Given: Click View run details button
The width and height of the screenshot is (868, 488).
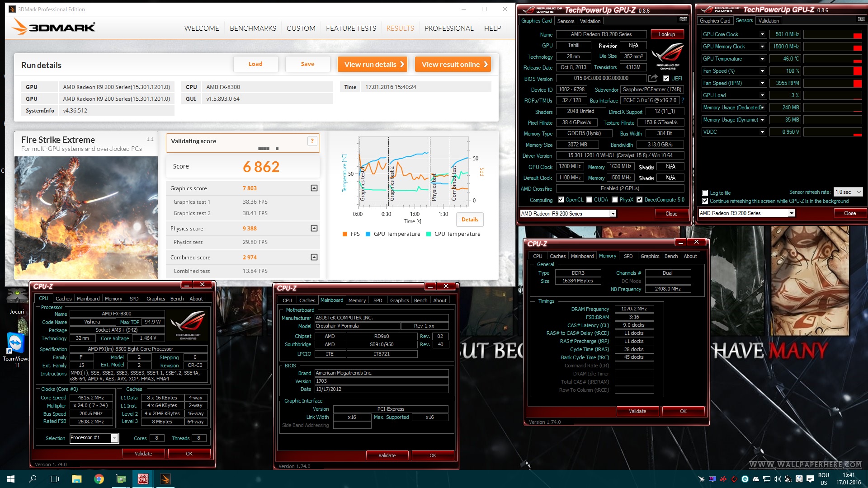Looking at the screenshot, I should click(373, 64).
